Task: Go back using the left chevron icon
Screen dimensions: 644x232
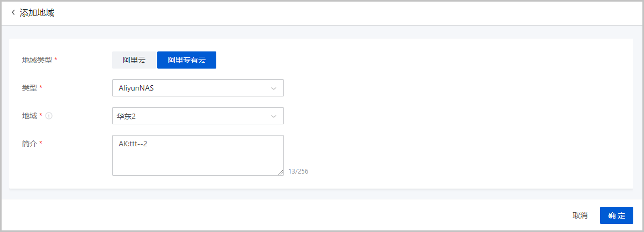Action: pyautogui.click(x=13, y=12)
